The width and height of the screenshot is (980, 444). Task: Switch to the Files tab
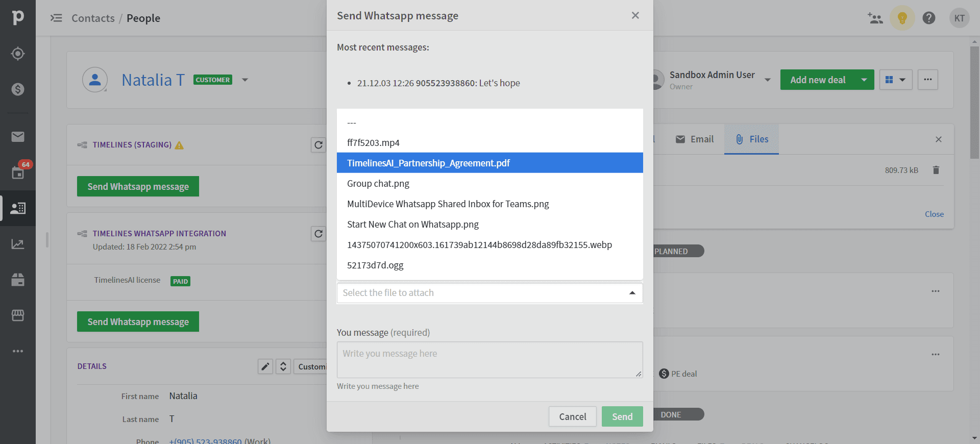tap(752, 139)
